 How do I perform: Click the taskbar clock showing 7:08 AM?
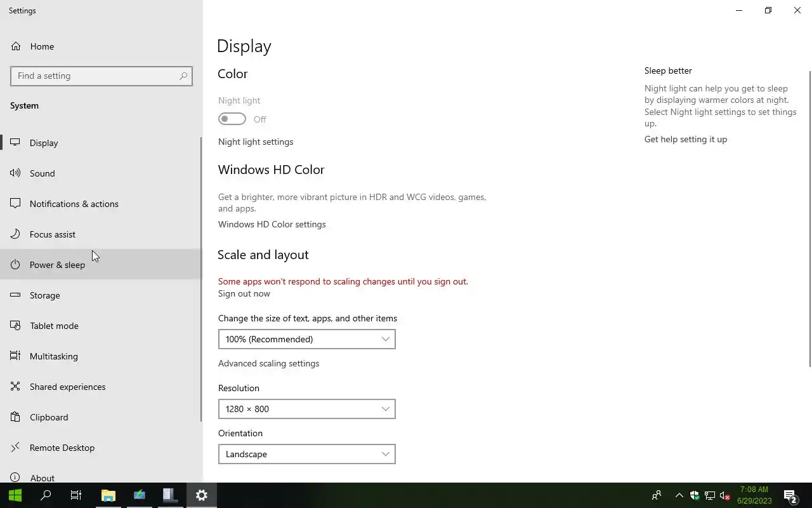[754, 495]
